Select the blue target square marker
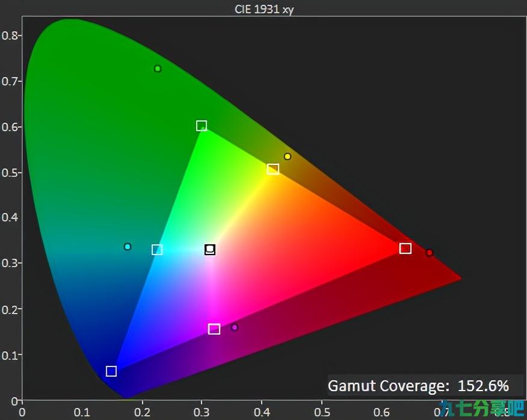The image size is (527, 420). 111,371
